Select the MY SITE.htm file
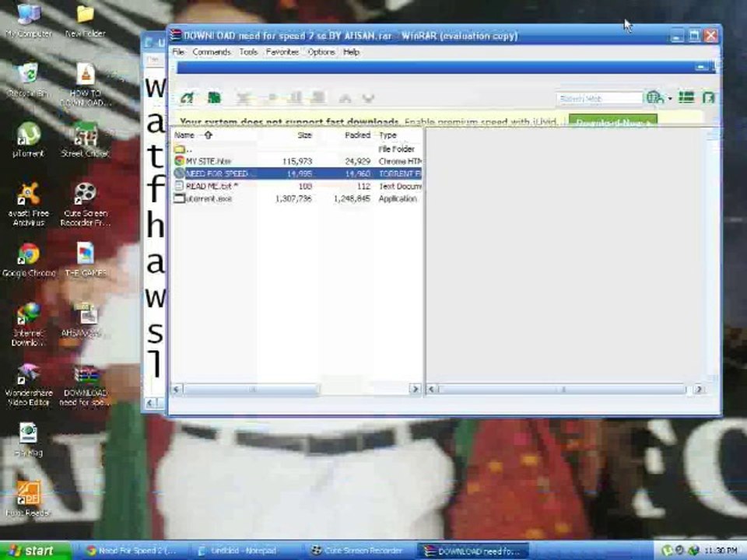Viewport: 747px width, 560px height. point(296,162)
